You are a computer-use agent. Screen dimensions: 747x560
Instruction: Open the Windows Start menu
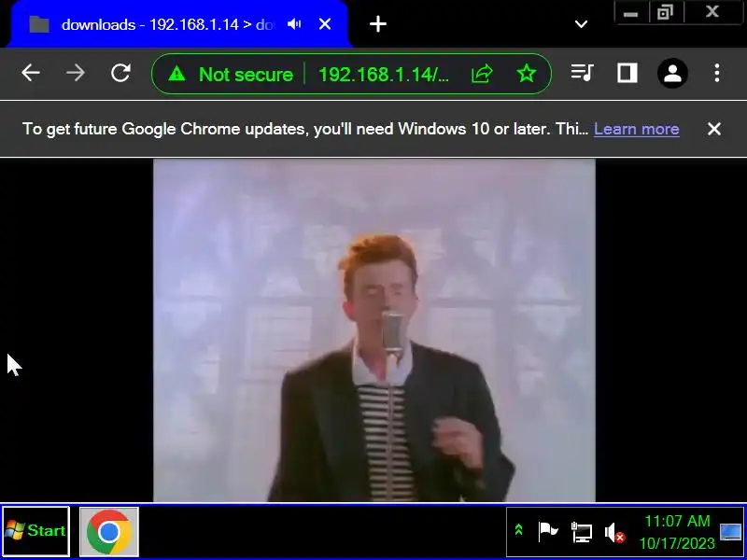coord(36,530)
